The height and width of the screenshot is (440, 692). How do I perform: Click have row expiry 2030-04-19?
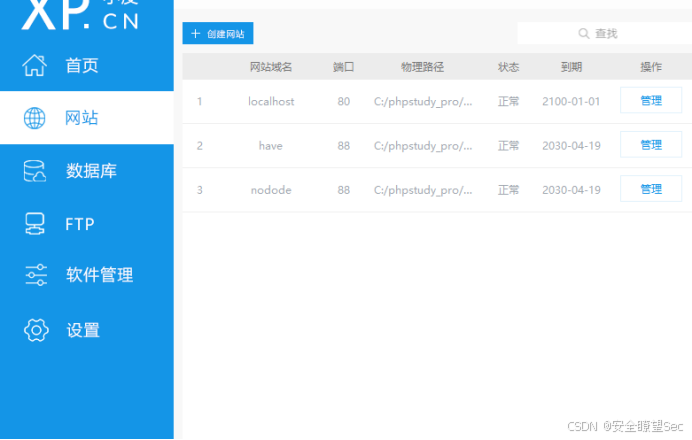(x=572, y=146)
